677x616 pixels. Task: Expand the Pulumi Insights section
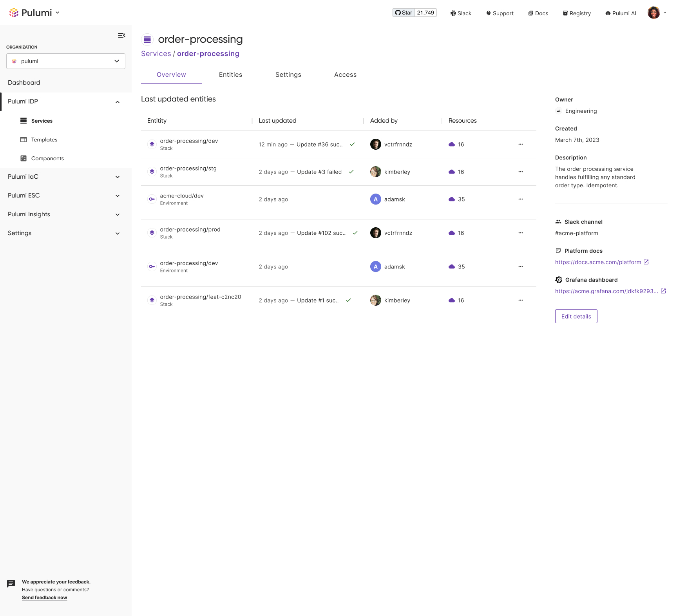click(x=118, y=215)
